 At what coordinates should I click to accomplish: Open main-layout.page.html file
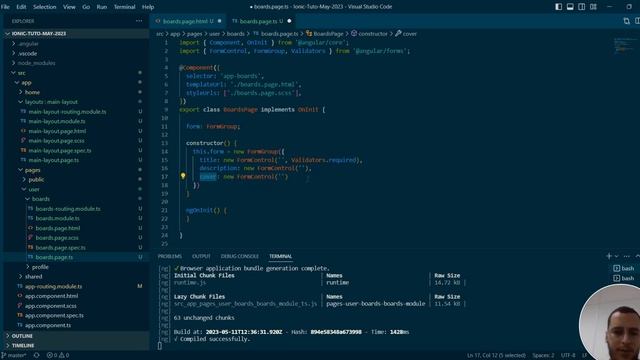coord(57,131)
